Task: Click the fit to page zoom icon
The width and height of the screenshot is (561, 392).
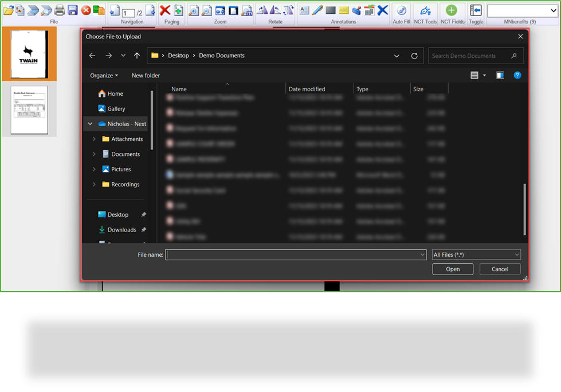Action: coord(233,11)
